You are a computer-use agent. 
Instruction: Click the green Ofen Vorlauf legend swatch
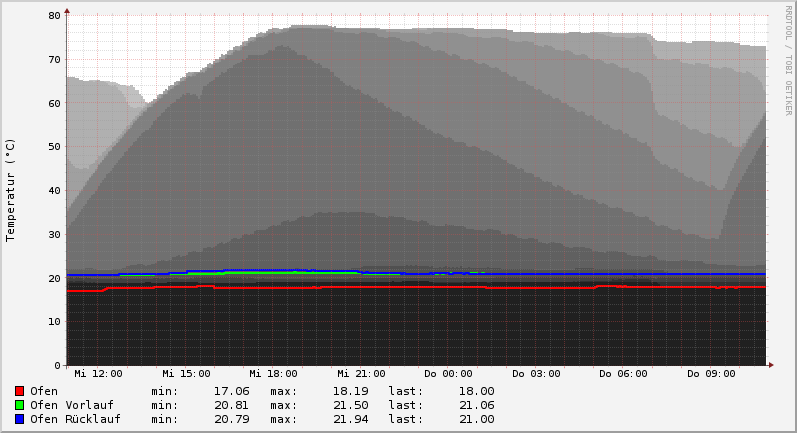[19, 405]
